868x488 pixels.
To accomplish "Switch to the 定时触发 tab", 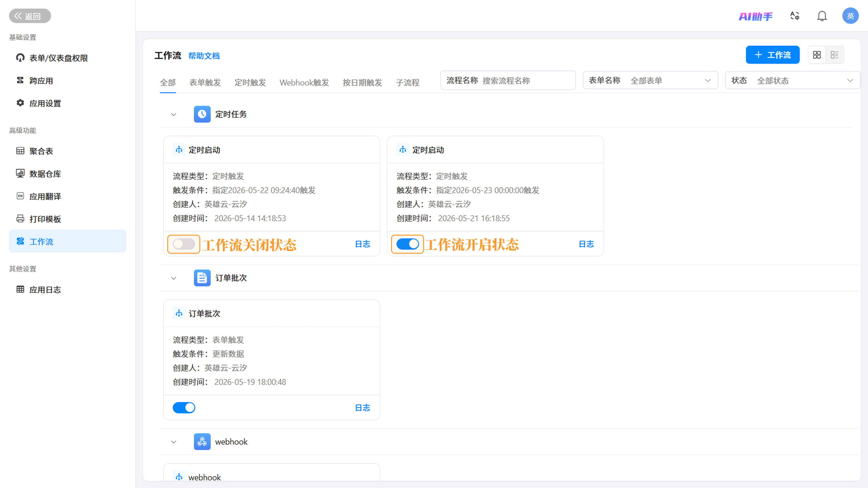I will 250,82.
